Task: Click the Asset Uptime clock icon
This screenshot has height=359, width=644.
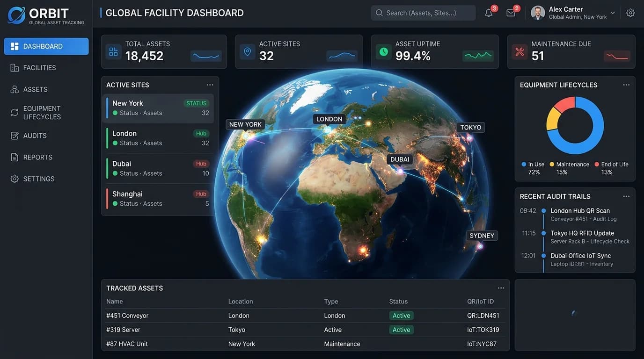Action: pos(384,51)
